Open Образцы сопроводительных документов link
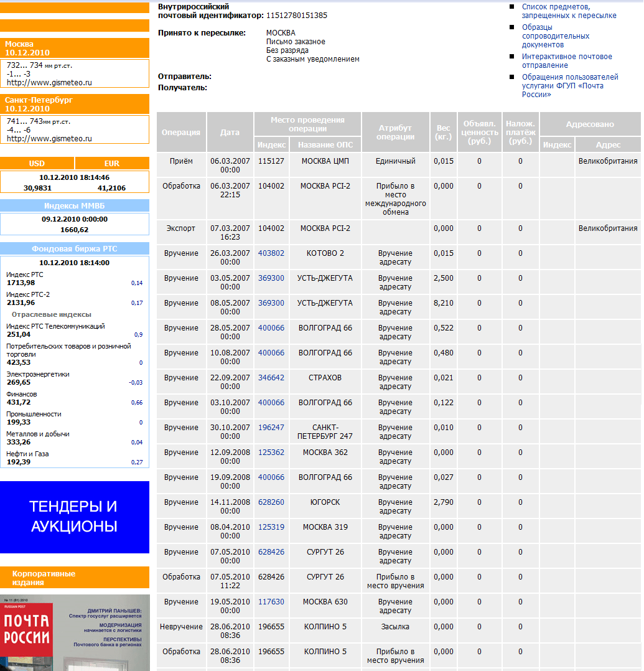Image resolution: width=644 pixels, height=671 pixels. [556, 36]
